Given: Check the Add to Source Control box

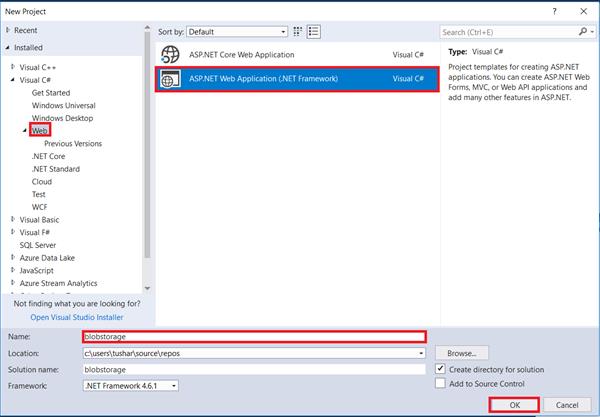Looking at the screenshot, I should (x=441, y=384).
